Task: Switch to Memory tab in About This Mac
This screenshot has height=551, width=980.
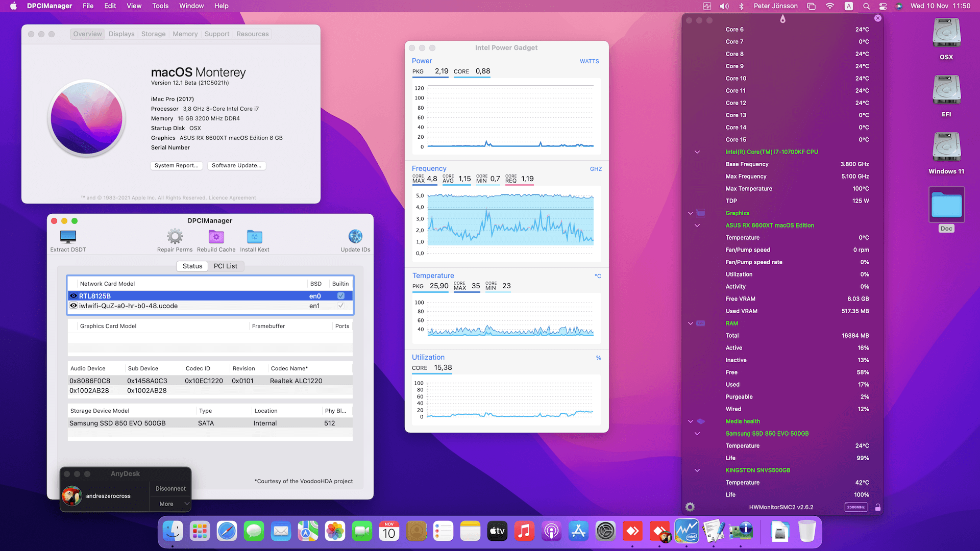Action: coord(185,34)
